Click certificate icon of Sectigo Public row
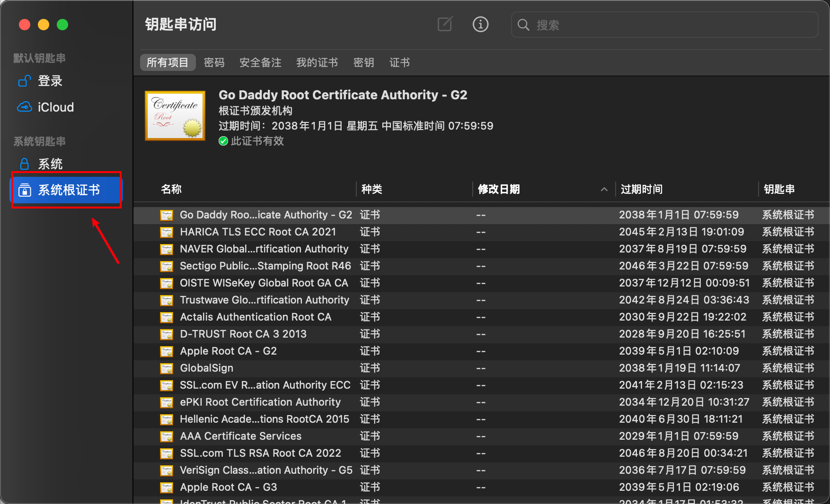This screenshot has height=504, width=830. tap(167, 266)
